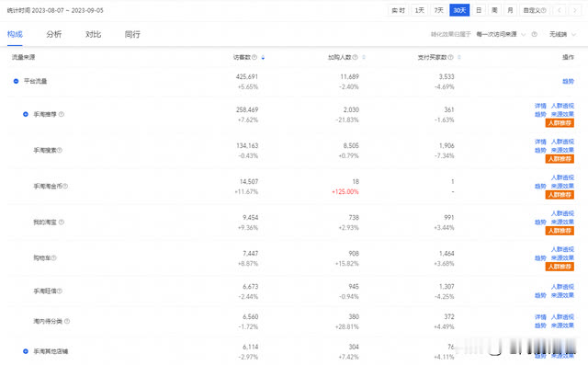588x365 pixels.
Task: Click help icon next to 手淘旺信
Action: pos(59,291)
